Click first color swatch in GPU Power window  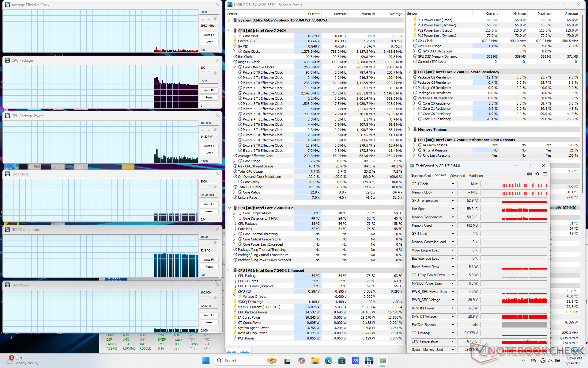click(202, 298)
